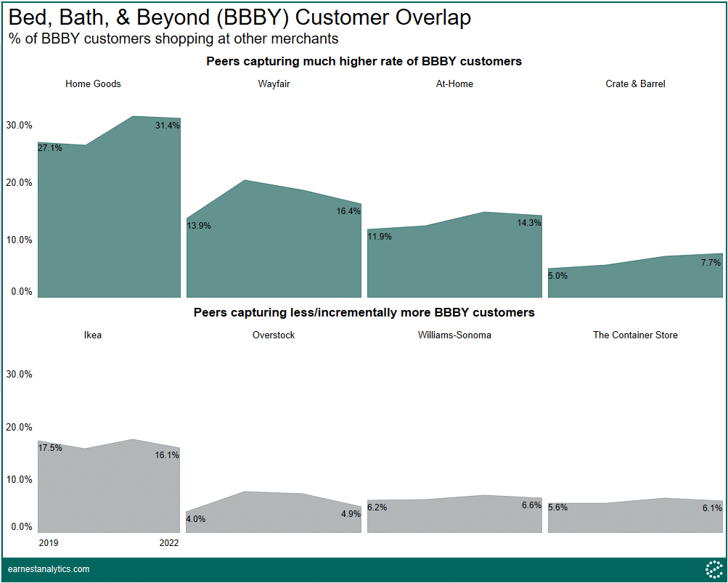This screenshot has height=583, width=728.
Task: Click the heading 'Peers capturing much higher rate of BBBY customers'
Action: pos(364,61)
